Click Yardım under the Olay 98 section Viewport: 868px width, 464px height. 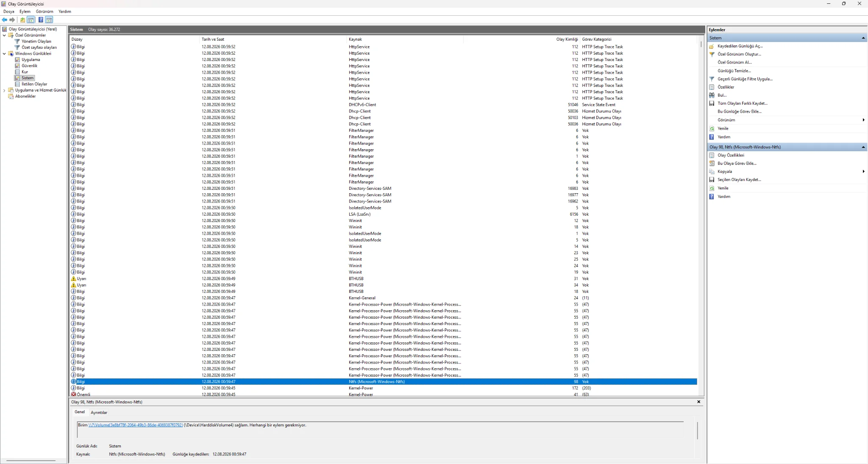point(724,197)
